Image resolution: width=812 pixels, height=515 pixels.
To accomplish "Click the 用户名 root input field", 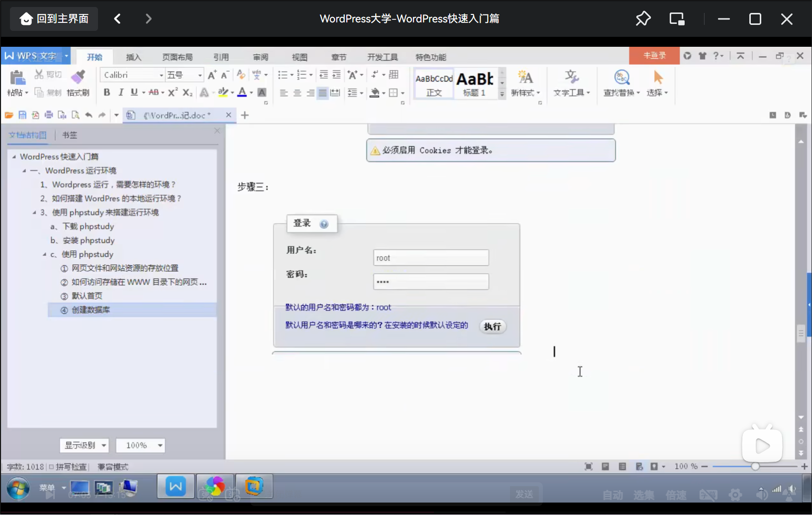I will [431, 258].
